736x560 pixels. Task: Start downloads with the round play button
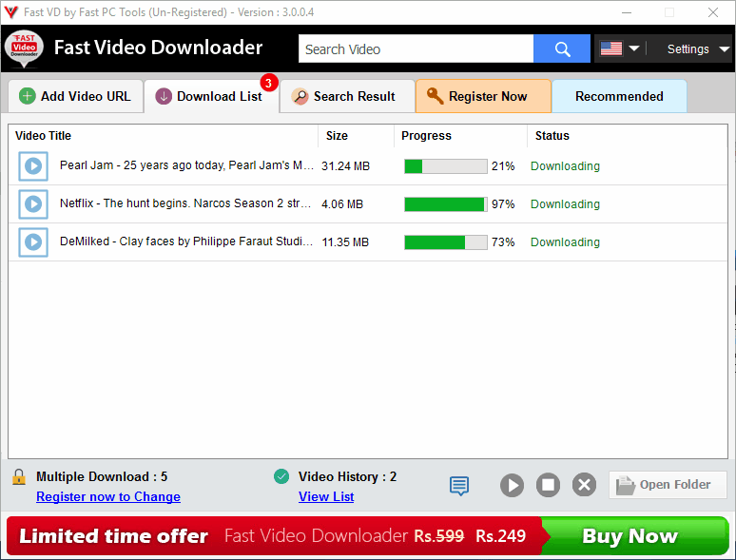point(513,485)
